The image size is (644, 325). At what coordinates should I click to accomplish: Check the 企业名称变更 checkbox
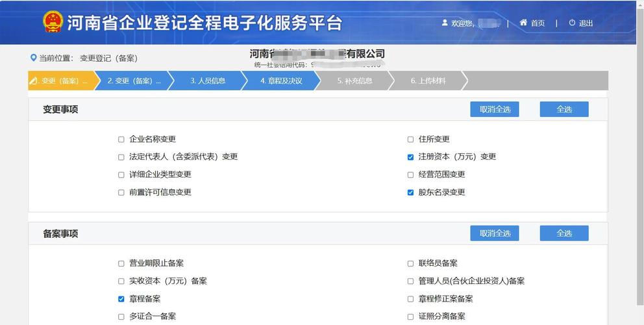click(x=121, y=140)
